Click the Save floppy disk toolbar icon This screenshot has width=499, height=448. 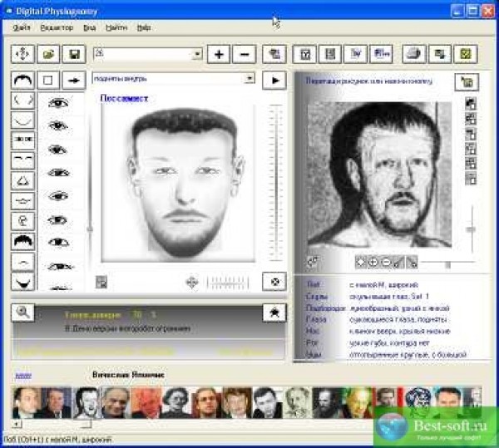[x=74, y=54]
